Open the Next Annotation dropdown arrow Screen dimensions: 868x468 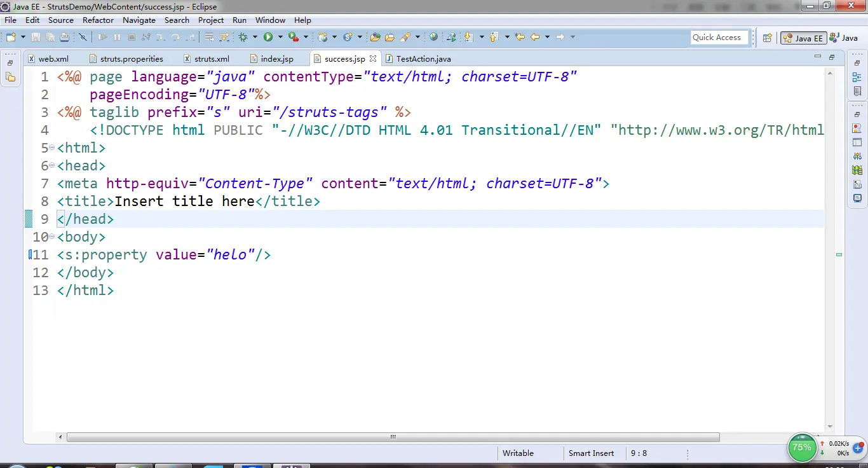pyautogui.click(x=482, y=37)
